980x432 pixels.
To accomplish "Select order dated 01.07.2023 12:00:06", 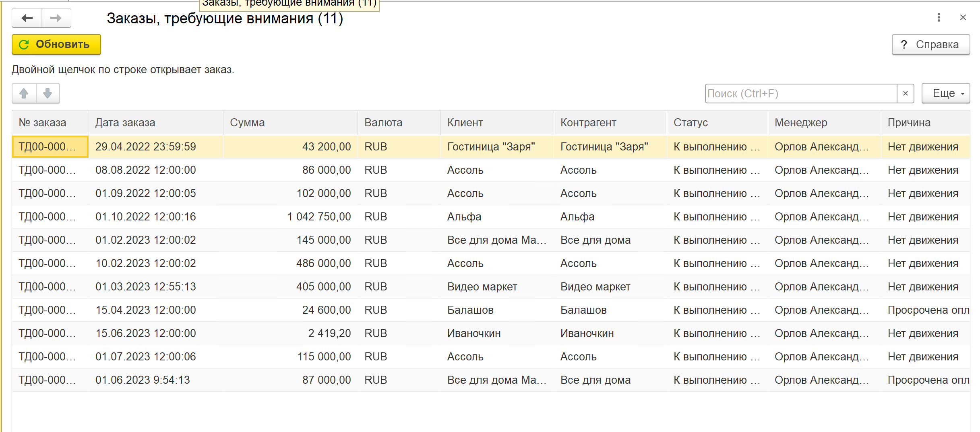I will [156, 357].
